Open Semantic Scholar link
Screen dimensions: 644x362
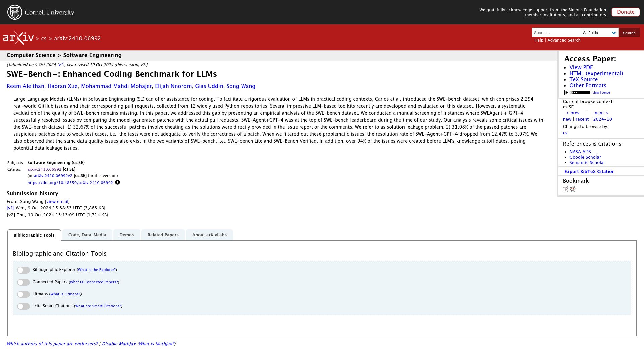coord(587,163)
